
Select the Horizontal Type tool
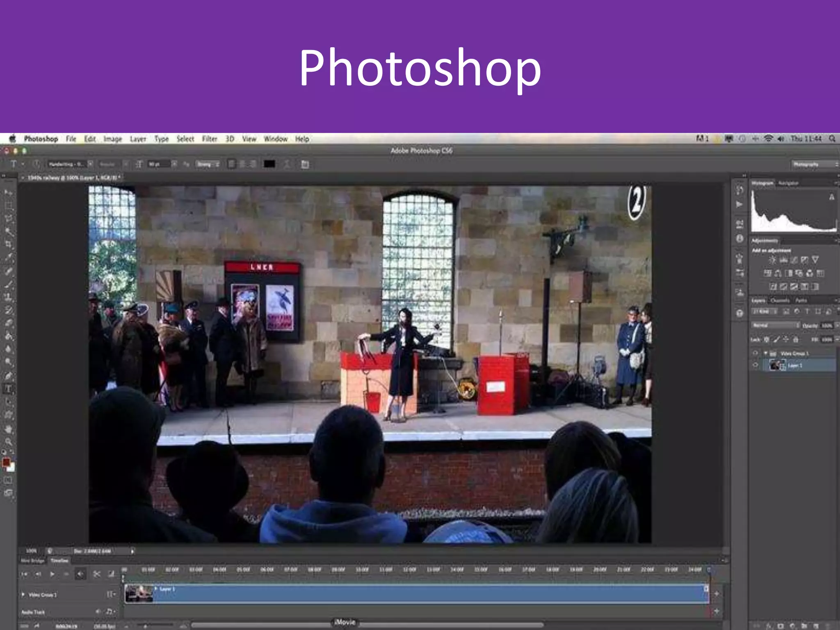(x=8, y=389)
